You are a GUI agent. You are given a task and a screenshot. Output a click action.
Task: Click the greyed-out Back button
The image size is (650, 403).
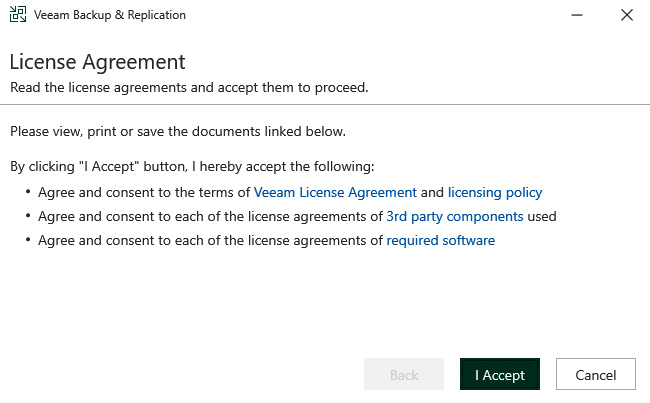click(404, 374)
